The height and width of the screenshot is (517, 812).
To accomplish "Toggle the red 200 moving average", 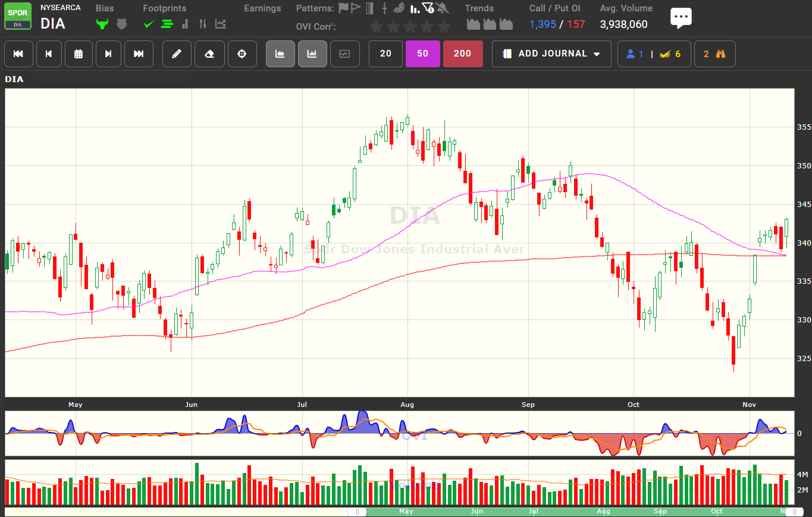I will [x=462, y=54].
